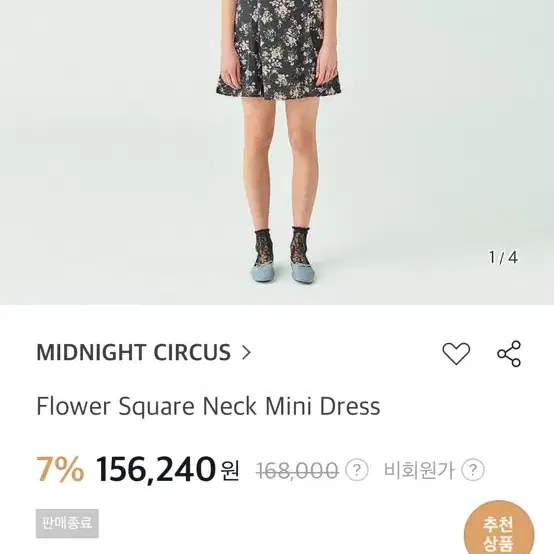The image size is (554, 554).
Task: Open the floral dress in product photo
Action: (278, 48)
